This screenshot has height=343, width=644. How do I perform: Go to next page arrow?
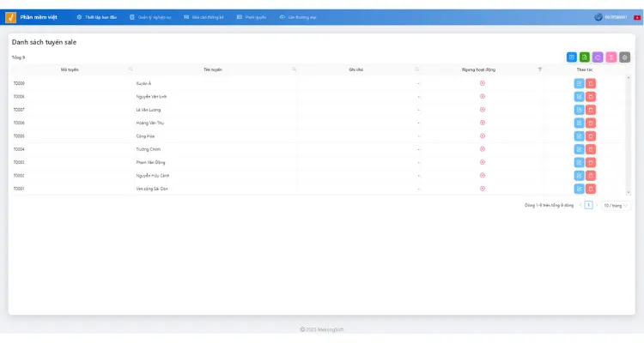597,205
